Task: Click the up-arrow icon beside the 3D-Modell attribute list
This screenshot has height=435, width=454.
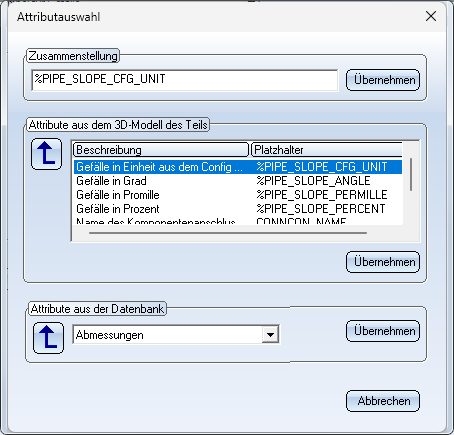Action: 46,154
